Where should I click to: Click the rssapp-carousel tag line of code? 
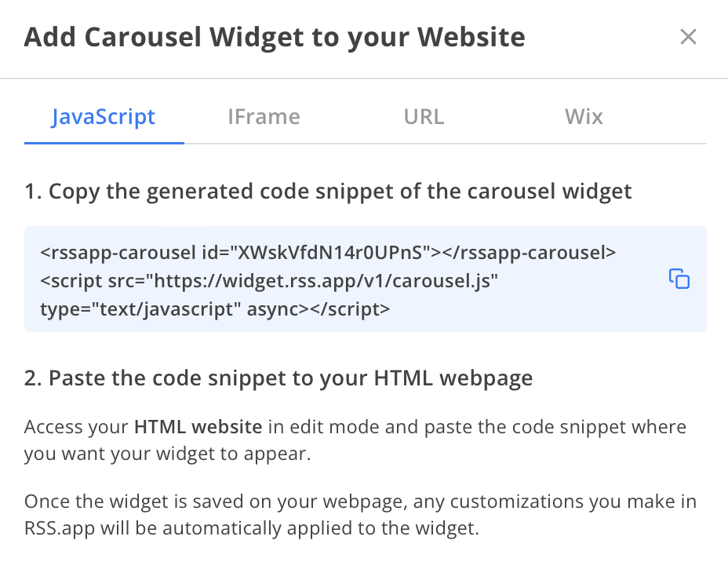coord(328,253)
